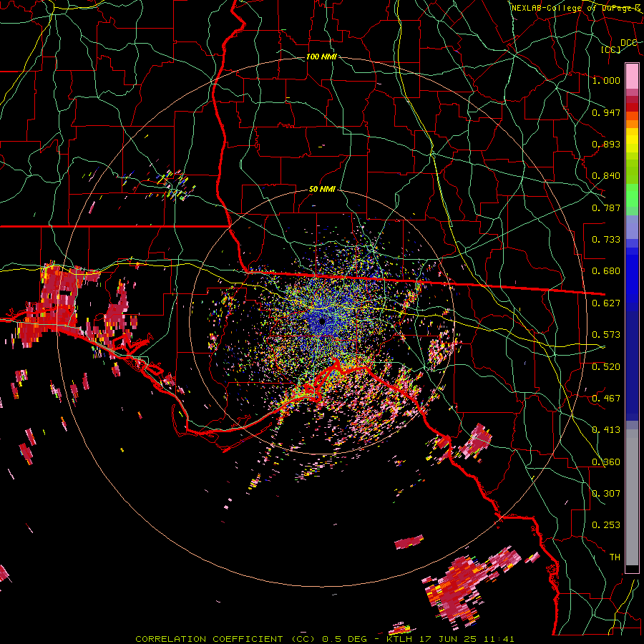Screen dimensions: 644x644
Task: Click the [CC] product label
Action: pyautogui.click(x=611, y=49)
